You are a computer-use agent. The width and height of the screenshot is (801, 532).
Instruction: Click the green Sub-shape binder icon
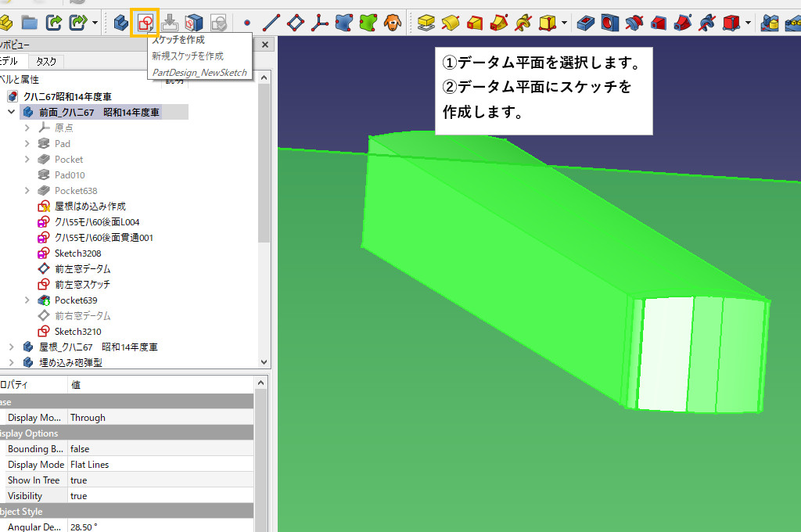click(368, 23)
